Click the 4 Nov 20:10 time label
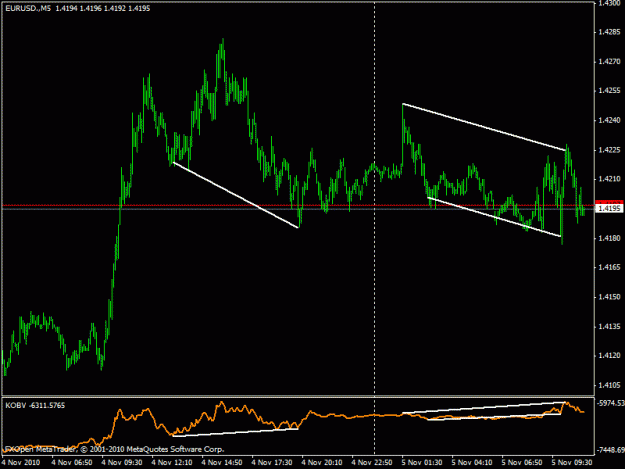625x469 pixels. pos(322,462)
